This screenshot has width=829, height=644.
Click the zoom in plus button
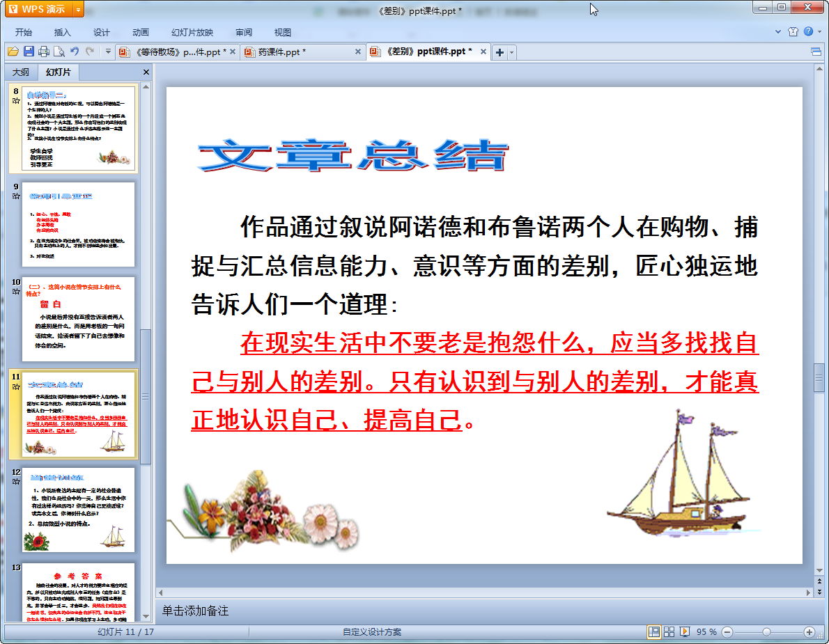[x=809, y=631]
